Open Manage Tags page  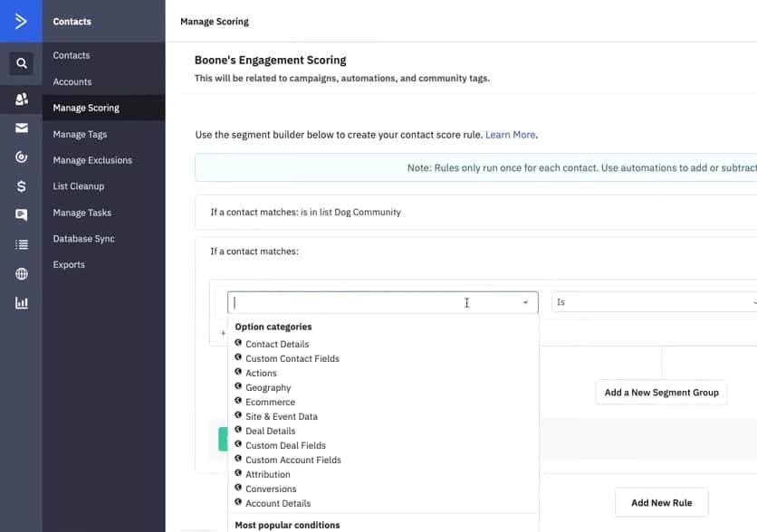pos(80,134)
